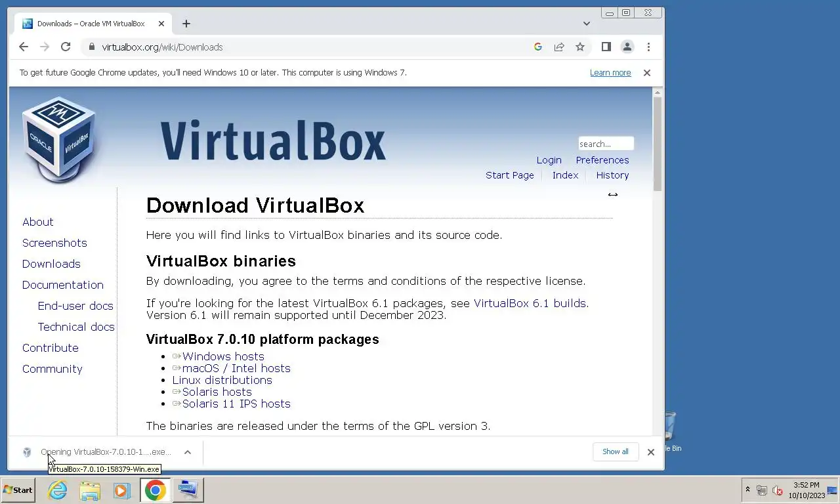The image size is (840, 504).
Task: Open the keyboard app on taskbar
Action: (x=188, y=490)
